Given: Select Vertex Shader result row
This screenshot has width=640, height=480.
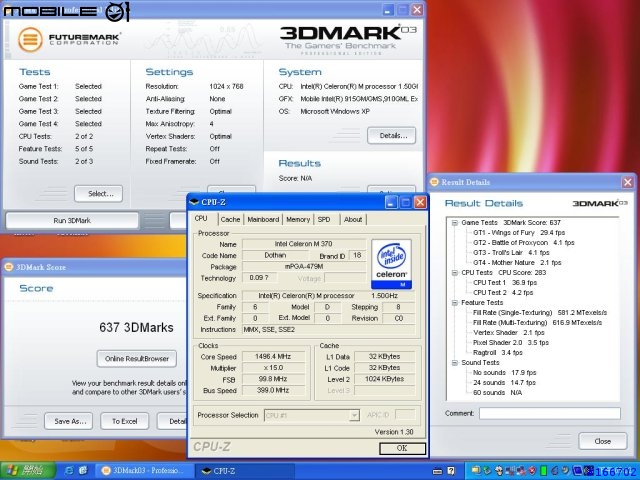Looking at the screenshot, I should point(508,333).
